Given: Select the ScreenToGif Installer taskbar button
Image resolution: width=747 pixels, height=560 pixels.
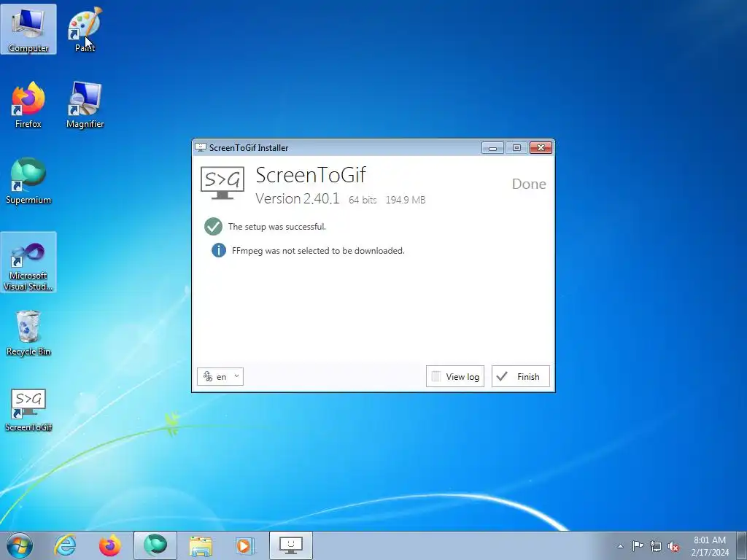Looking at the screenshot, I should 290,545.
